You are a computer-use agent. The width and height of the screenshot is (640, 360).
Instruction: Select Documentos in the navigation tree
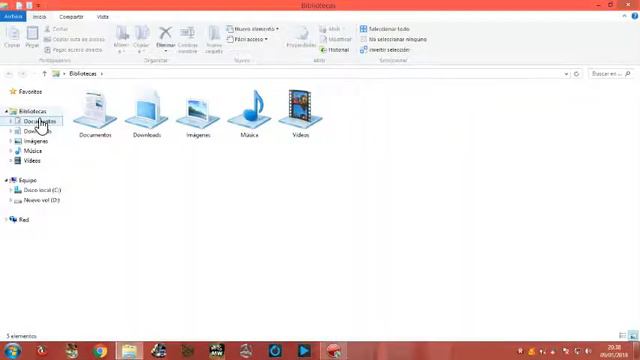pos(40,121)
